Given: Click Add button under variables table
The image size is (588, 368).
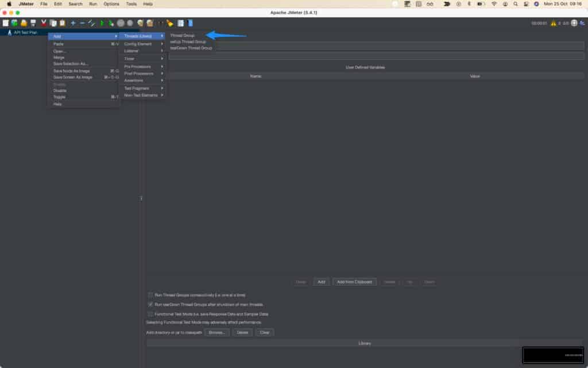Looking at the screenshot, I should pyautogui.click(x=322, y=282).
